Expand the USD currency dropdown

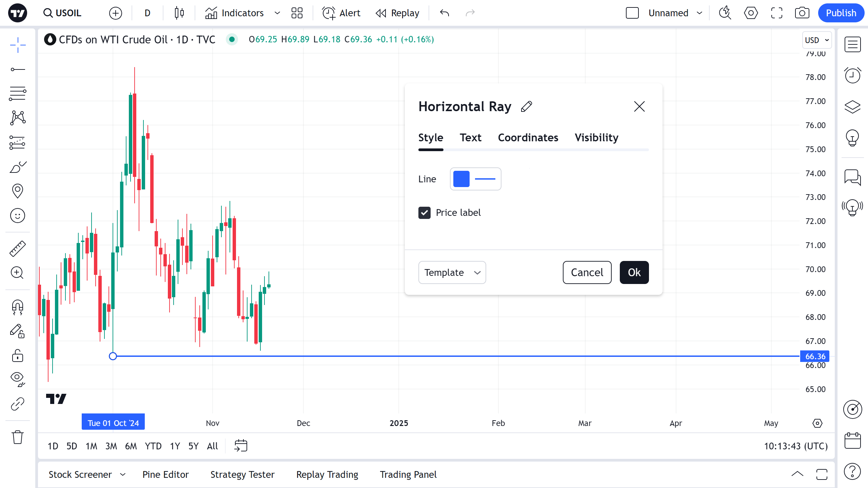tap(816, 40)
